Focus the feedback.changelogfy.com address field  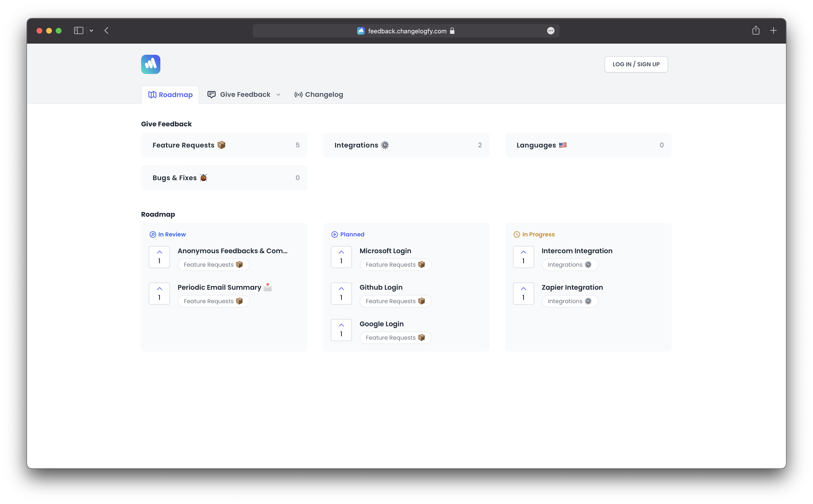(x=407, y=31)
